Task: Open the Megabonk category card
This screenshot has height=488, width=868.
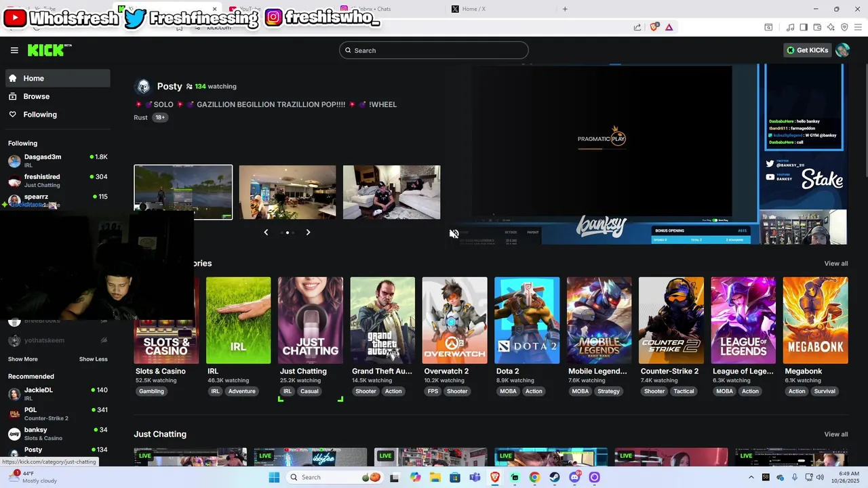Action: click(x=815, y=321)
